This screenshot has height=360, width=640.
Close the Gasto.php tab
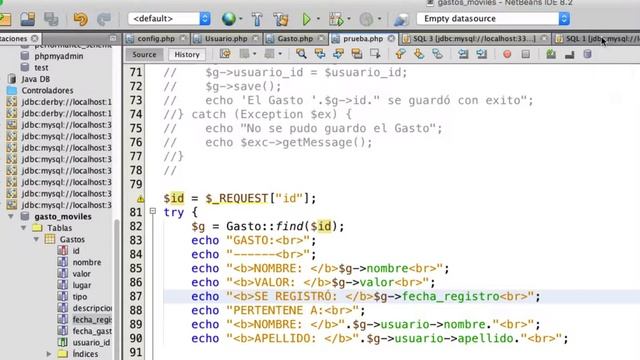[322, 39]
